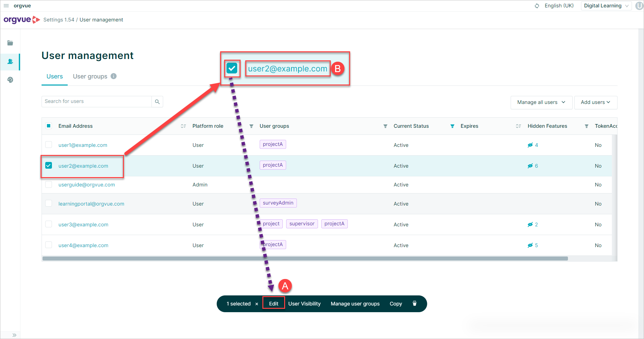Check the learningportal@orgvue.com checkbox
The width and height of the screenshot is (644, 339).
(49, 203)
